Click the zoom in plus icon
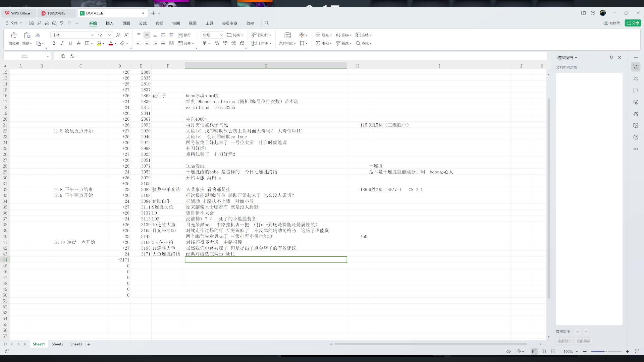644x362 pixels. (x=628, y=351)
